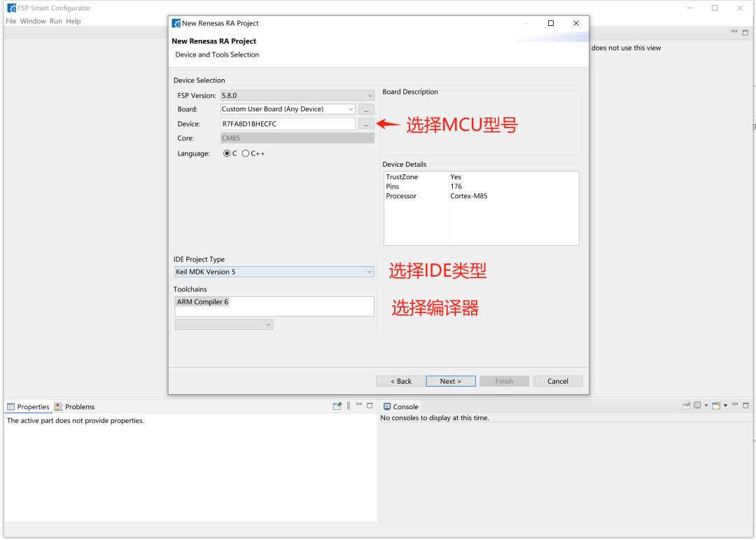The width and height of the screenshot is (756, 540).
Task: Select ARM Compiler 6 in Toolchains list
Action: click(202, 302)
